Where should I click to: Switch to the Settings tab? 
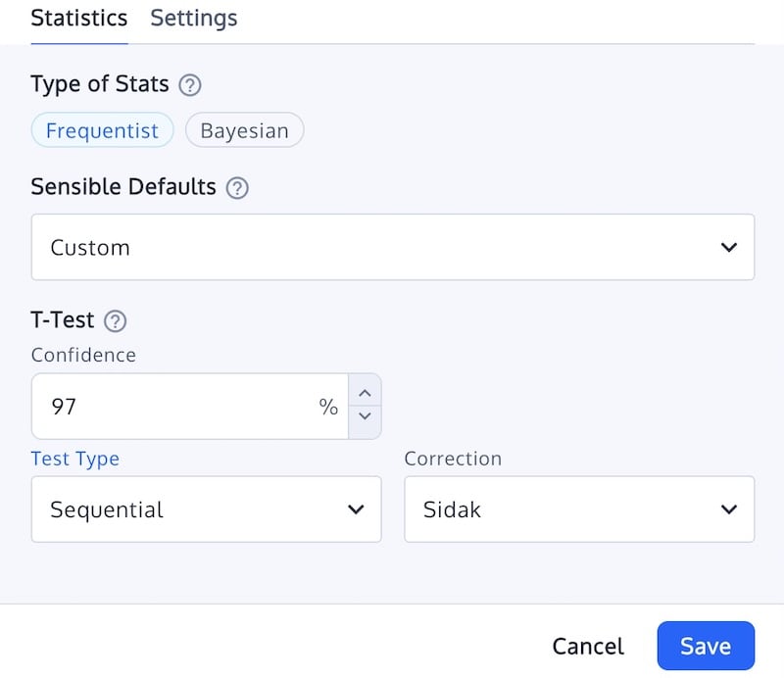193,18
